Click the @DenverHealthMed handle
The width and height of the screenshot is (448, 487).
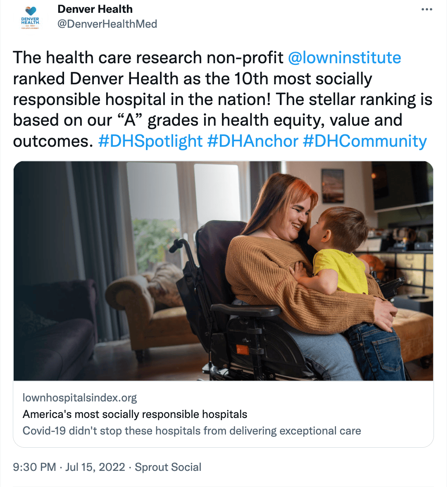click(x=107, y=24)
